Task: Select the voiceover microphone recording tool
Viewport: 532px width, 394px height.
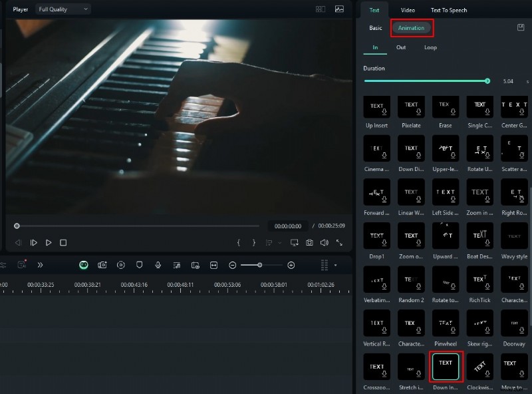Action: coord(157,265)
